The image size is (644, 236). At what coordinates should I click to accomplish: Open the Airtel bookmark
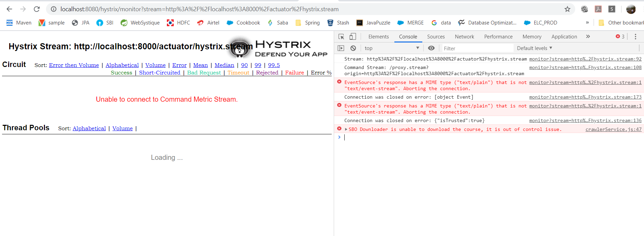click(x=208, y=23)
